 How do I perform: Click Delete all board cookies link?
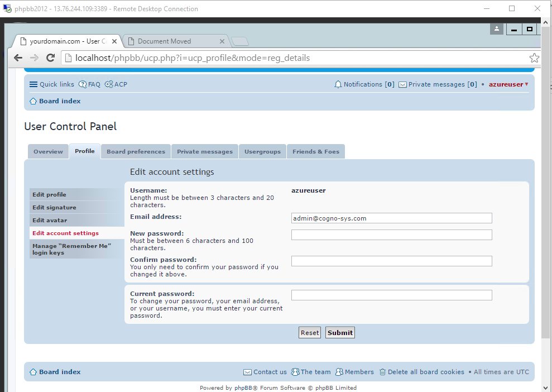[x=421, y=372]
